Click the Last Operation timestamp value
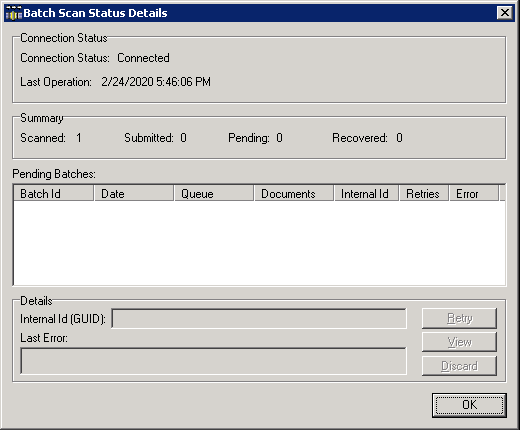 156,82
